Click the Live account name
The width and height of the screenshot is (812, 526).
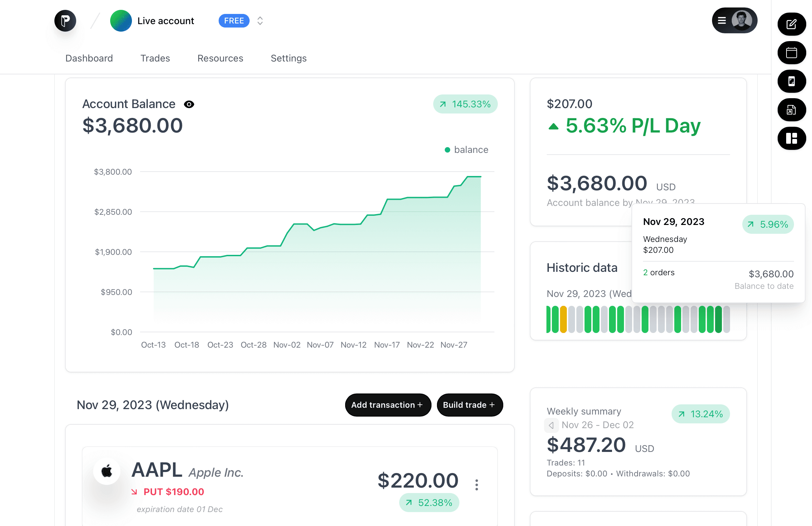166,21
